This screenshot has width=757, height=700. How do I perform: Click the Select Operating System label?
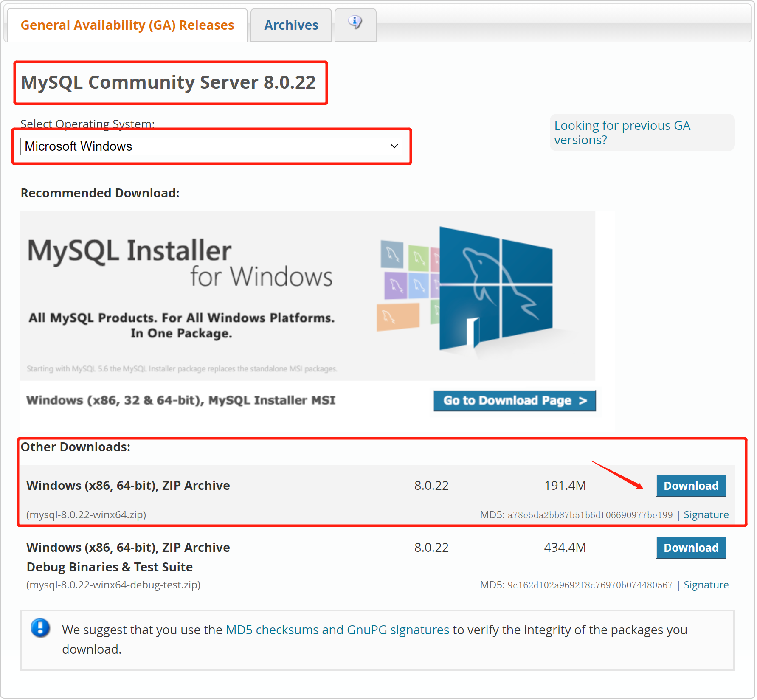(87, 124)
